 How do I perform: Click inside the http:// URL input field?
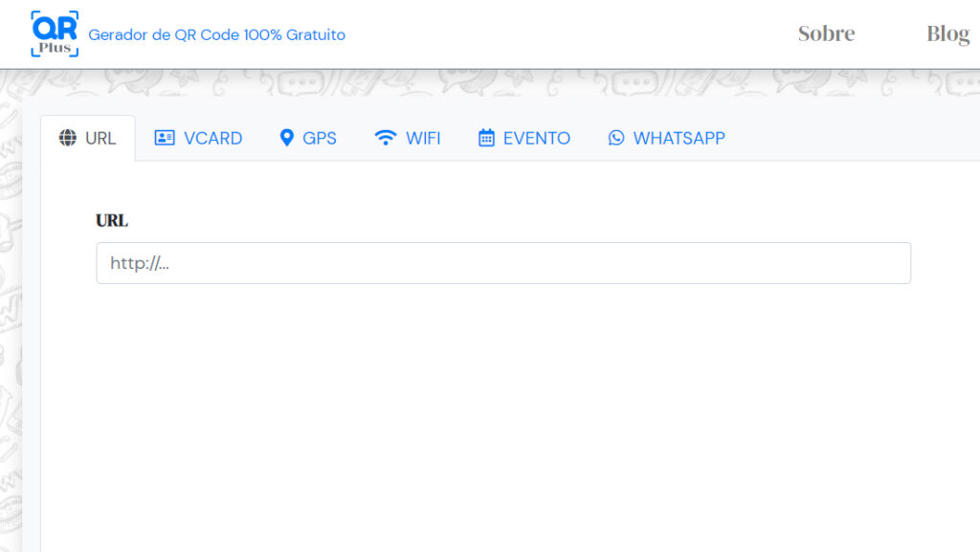click(502, 263)
